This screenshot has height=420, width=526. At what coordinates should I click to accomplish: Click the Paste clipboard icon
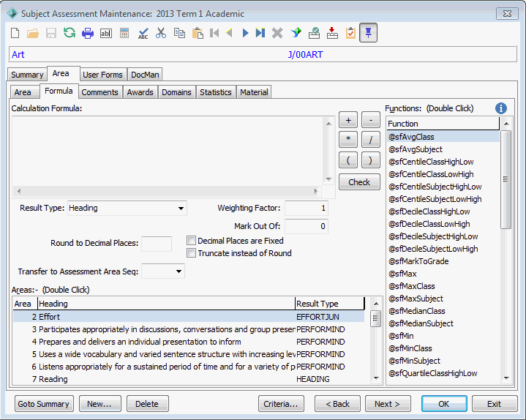[x=198, y=33]
